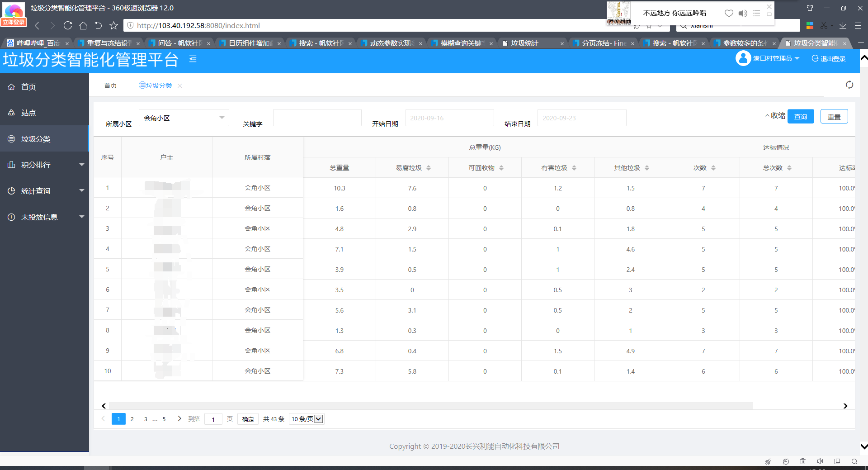The image size is (868, 470).
Task: Click the browser undo-close icon
Action: coord(98,25)
